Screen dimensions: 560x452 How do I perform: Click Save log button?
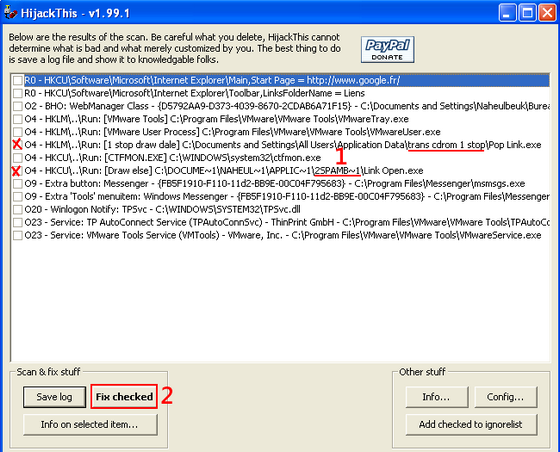click(54, 397)
